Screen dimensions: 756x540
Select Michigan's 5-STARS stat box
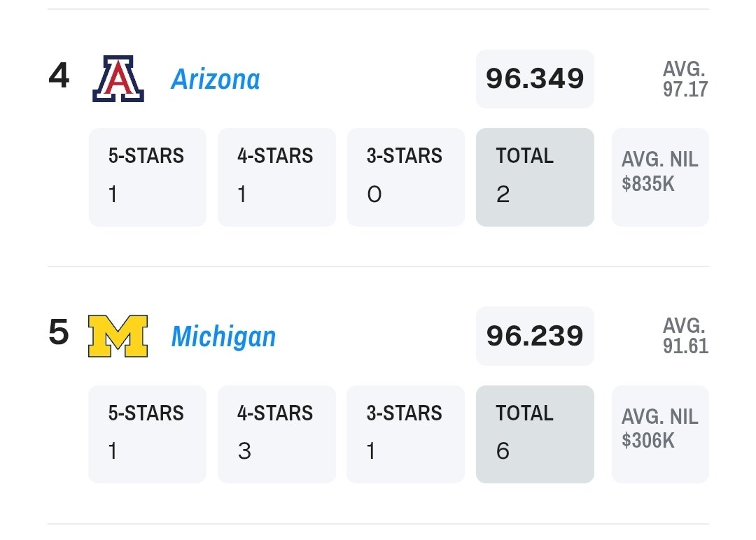click(147, 434)
